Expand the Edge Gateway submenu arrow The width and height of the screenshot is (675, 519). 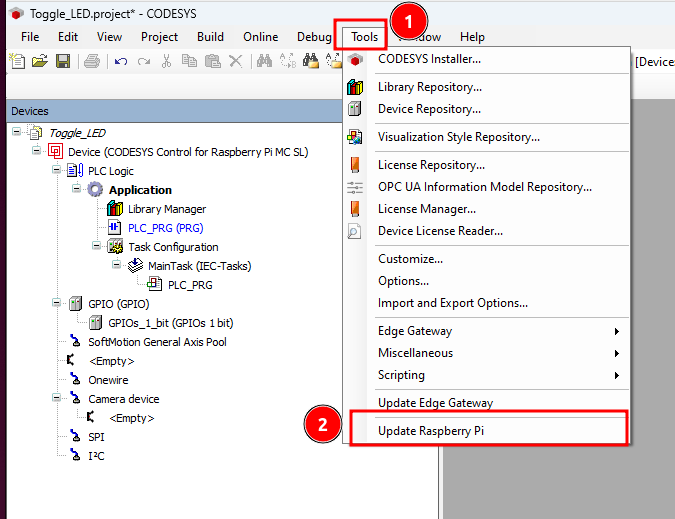[x=617, y=331]
